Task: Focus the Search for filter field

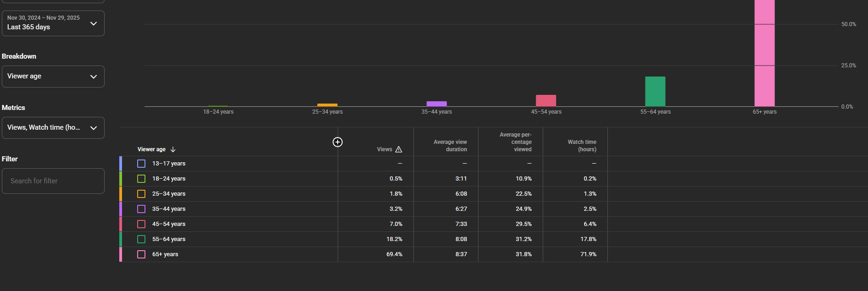Action: (53, 181)
